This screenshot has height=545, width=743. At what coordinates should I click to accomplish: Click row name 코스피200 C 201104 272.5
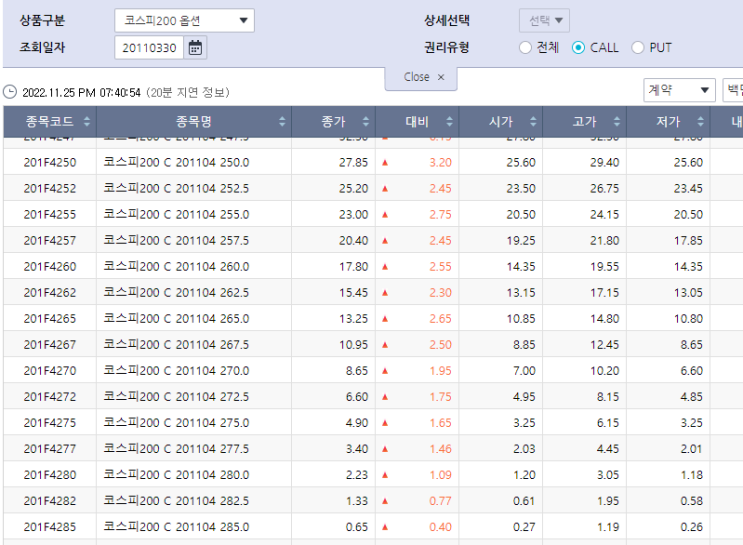[176, 397]
